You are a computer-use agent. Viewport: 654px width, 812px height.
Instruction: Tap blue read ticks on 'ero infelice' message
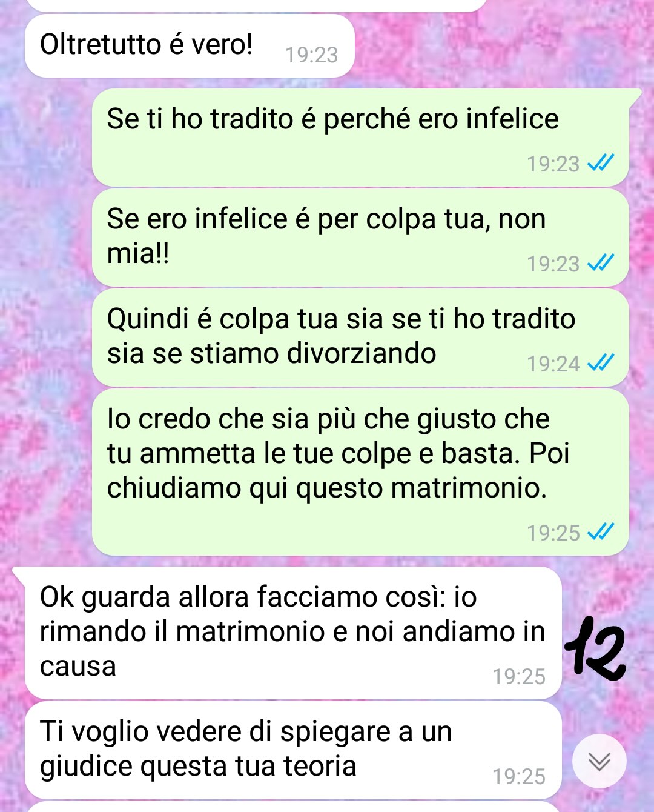pyautogui.click(x=601, y=163)
